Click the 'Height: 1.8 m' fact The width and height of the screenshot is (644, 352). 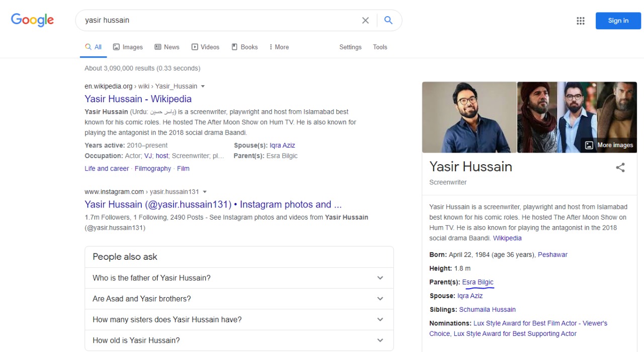(450, 268)
